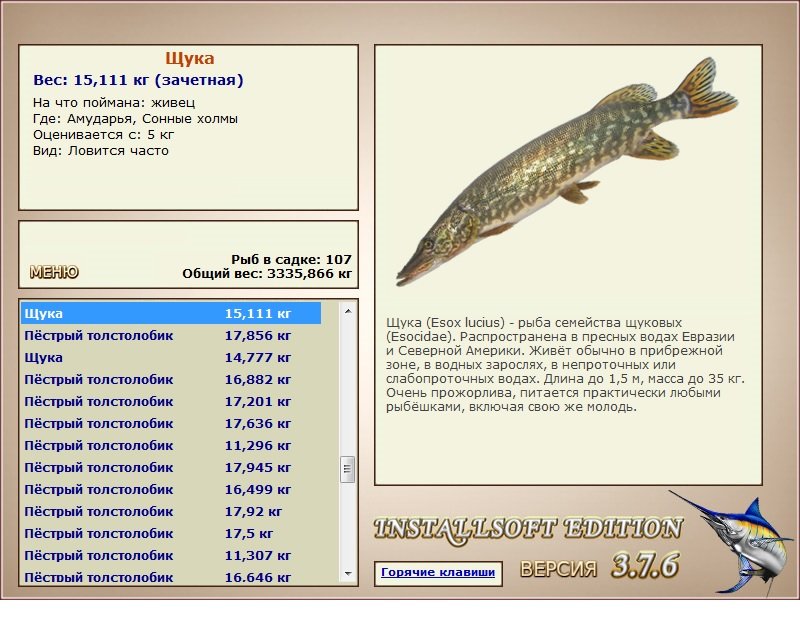Select Пёстрый толстолобик 17,5 кг entry
Screen dimensions: 800x640
pos(171,533)
